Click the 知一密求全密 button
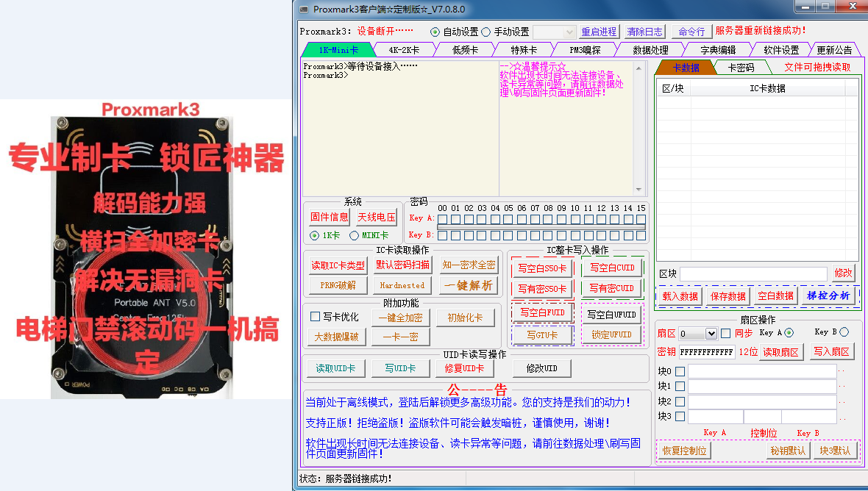The width and height of the screenshot is (868, 491). click(x=469, y=265)
